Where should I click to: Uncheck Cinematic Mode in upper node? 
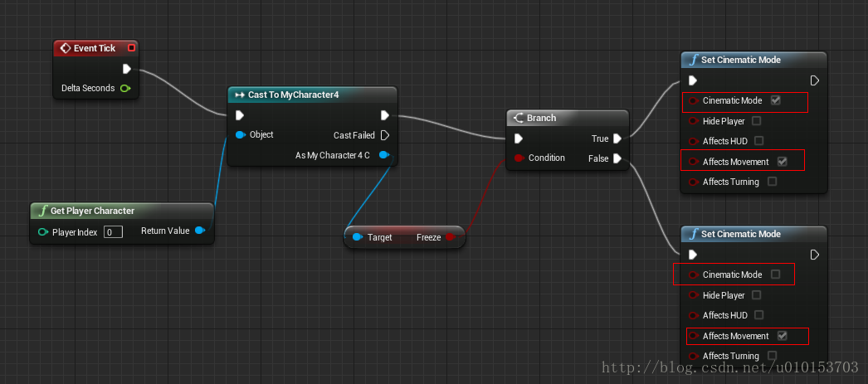[776, 100]
